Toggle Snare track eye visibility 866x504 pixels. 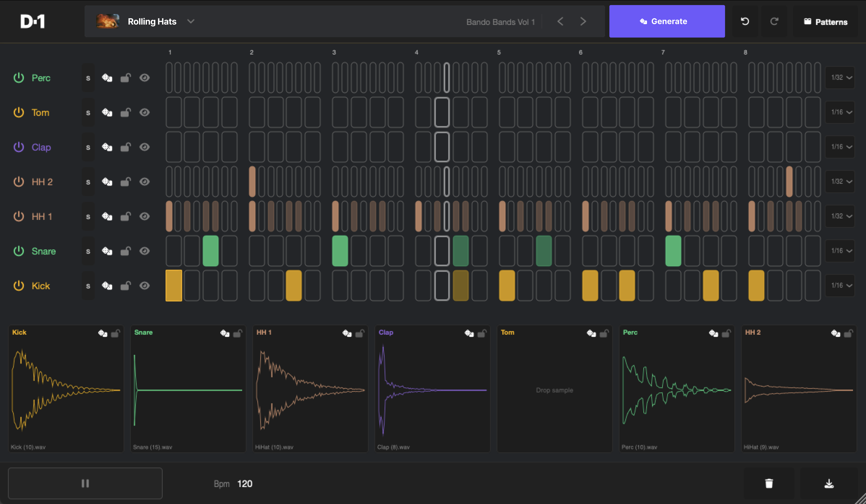[x=144, y=251]
